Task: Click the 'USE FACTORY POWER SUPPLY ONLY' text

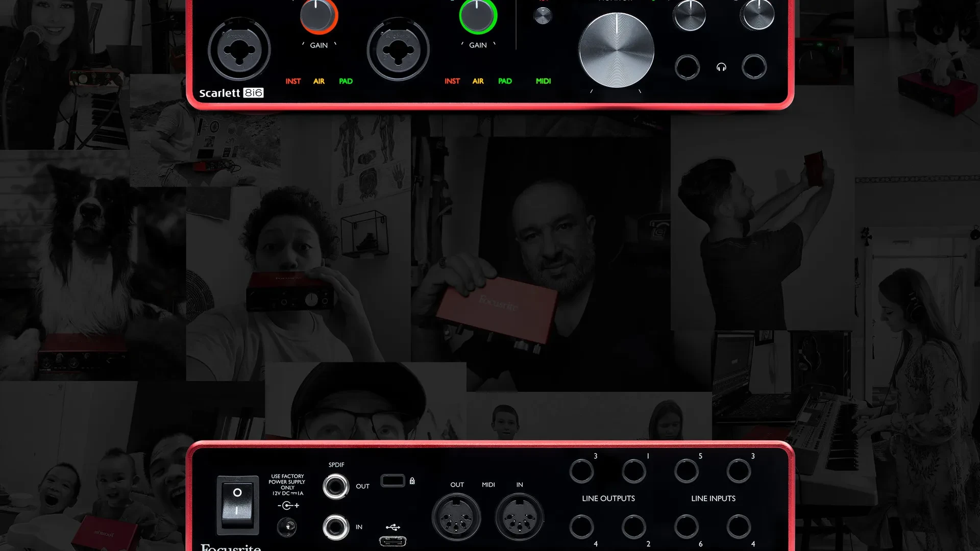Action: click(x=287, y=482)
